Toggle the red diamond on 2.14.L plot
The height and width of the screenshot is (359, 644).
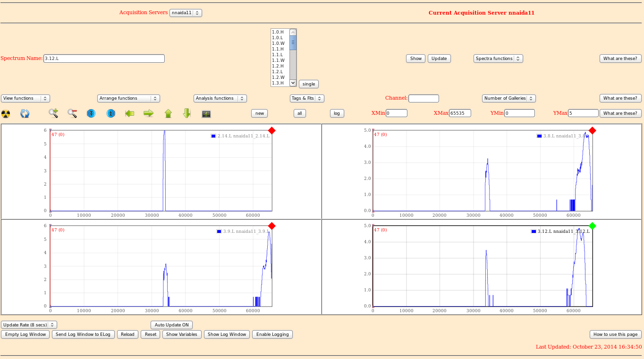point(271,130)
